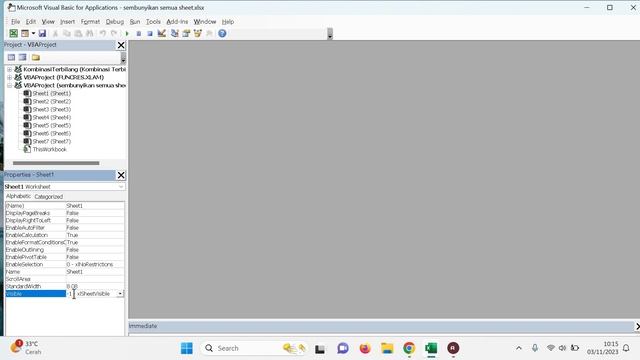Image resolution: width=640 pixels, height=360 pixels.
Task: Click the View Microsoft Excel toolbar icon
Action: 13,33
